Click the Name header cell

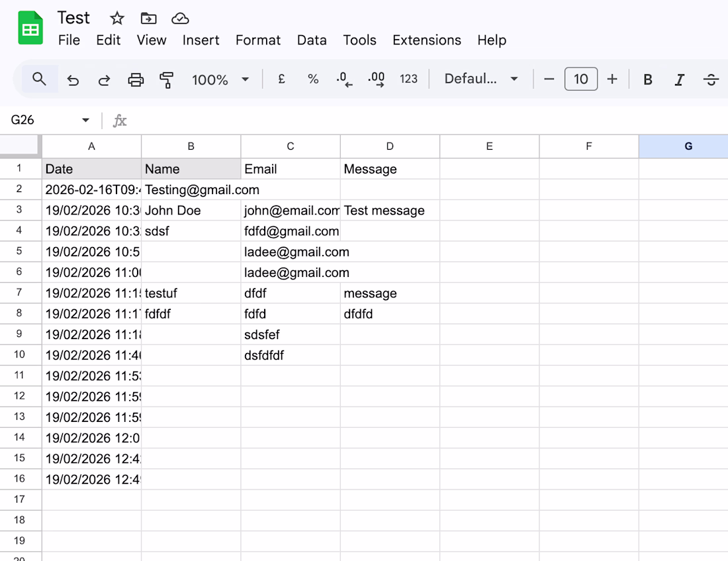[191, 169]
